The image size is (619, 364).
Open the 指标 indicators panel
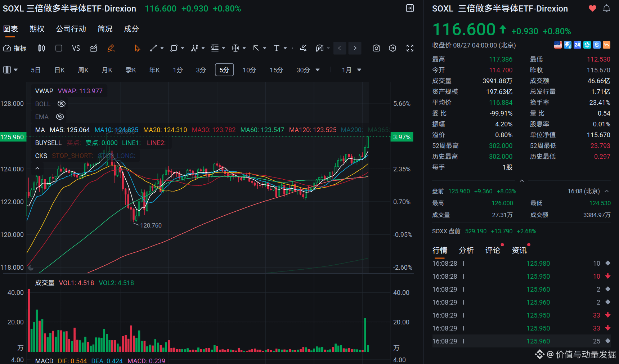coord(15,48)
